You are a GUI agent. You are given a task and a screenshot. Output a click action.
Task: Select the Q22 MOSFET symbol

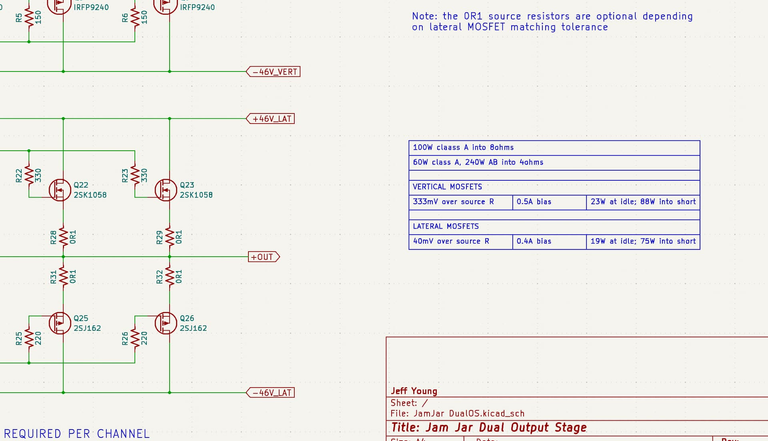pyautogui.click(x=60, y=190)
